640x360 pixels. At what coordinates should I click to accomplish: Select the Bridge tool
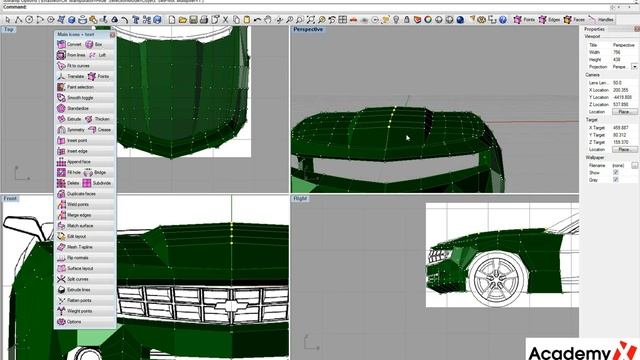pos(95,172)
